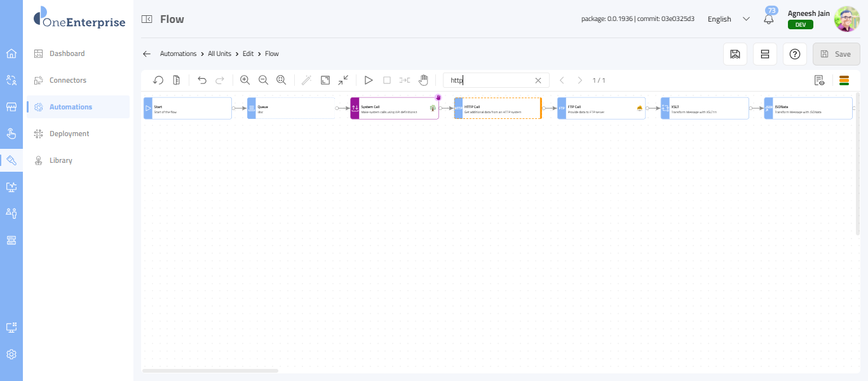This screenshot has width=868, height=381.
Task: Open the notifications bell icon
Action: [769, 19]
